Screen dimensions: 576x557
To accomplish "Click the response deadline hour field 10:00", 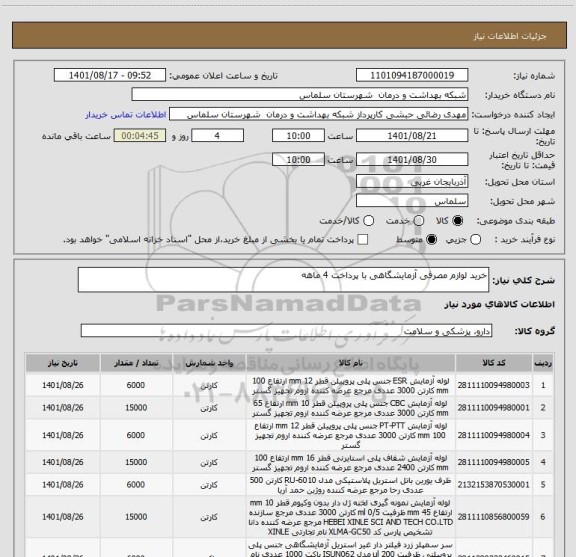I will (298, 136).
